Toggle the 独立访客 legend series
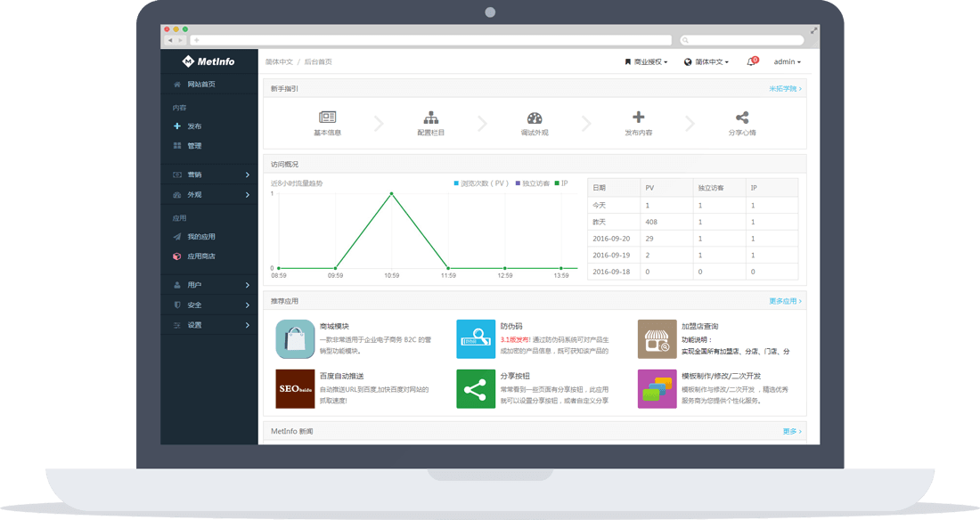 click(x=532, y=183)
